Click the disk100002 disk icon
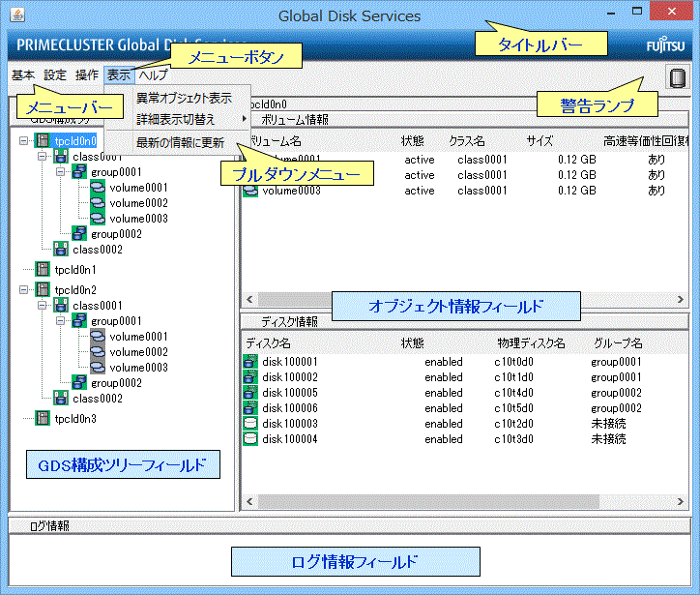This screenshot has height=595, width=700. (250, 377)
